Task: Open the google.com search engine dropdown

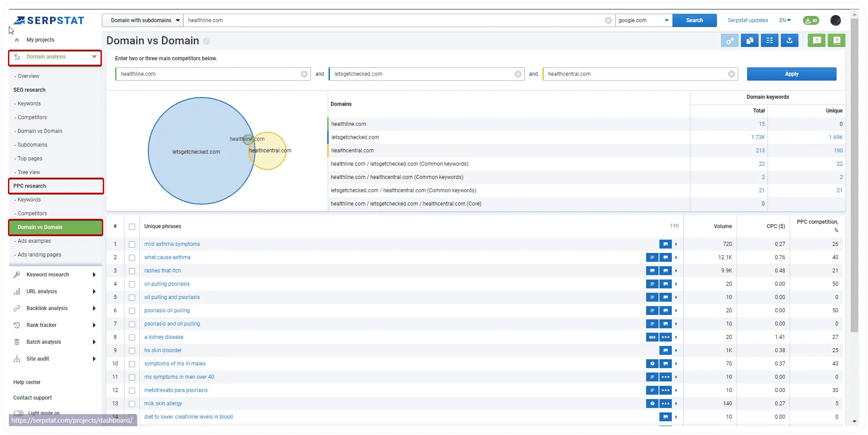Action: 643,20
